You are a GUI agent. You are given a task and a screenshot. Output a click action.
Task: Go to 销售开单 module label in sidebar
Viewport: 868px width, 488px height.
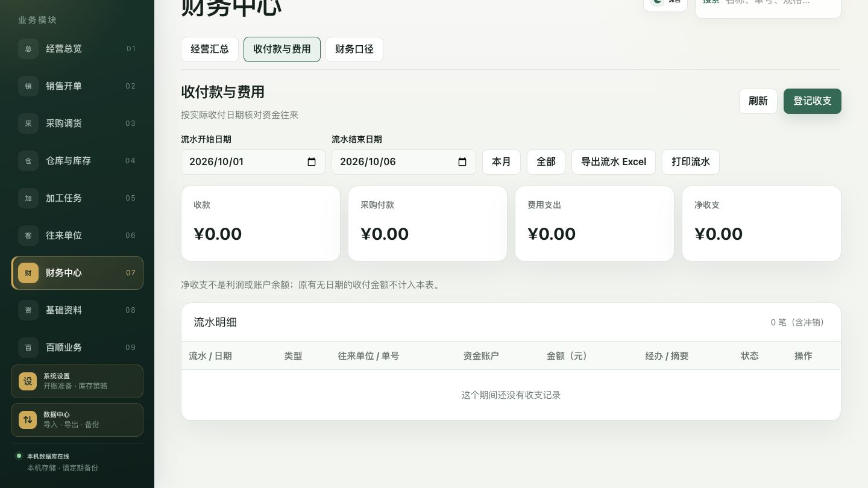(x=64, y=86)
